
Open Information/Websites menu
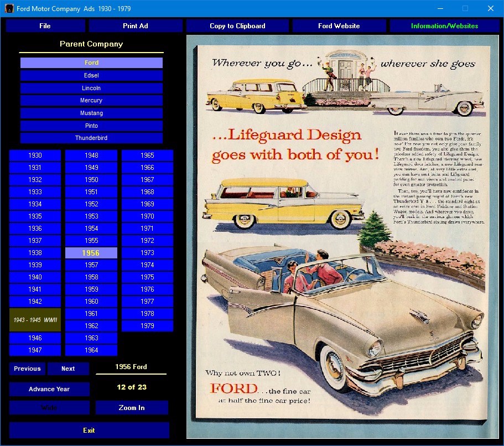click(x=444, y=25)
